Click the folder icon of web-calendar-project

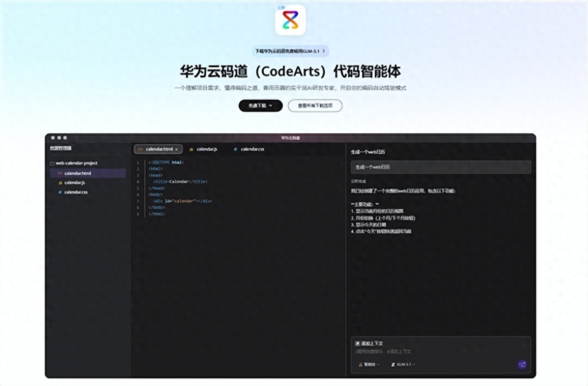point(52,164)
